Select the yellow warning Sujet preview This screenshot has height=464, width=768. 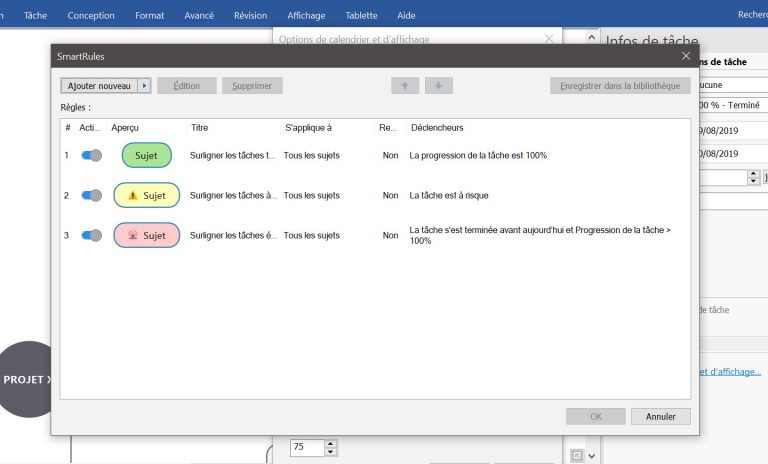(x=146, y=195)
